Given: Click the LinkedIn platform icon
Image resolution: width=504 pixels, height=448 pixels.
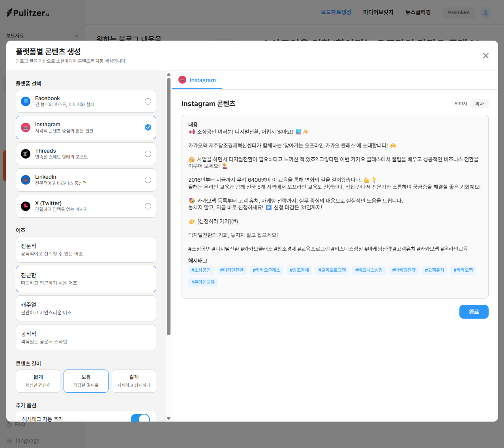Looking at the screenshot, I should click(x=26, y=180).
